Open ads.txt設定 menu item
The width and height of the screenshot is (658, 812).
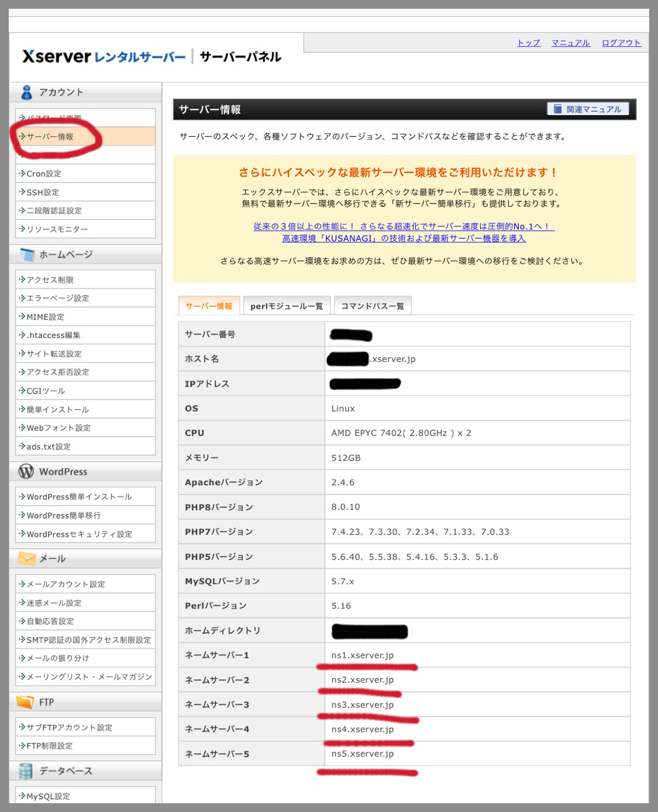(85, 447)
